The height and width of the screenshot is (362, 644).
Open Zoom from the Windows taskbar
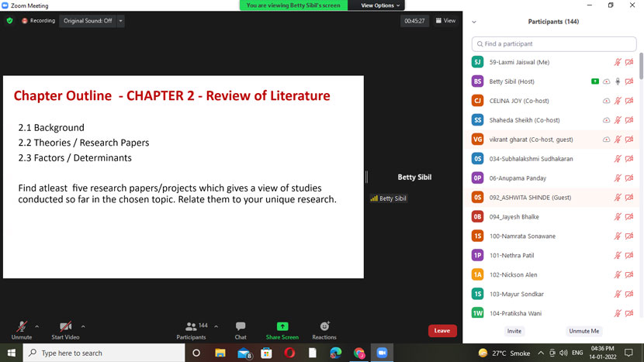click(382, 353)
